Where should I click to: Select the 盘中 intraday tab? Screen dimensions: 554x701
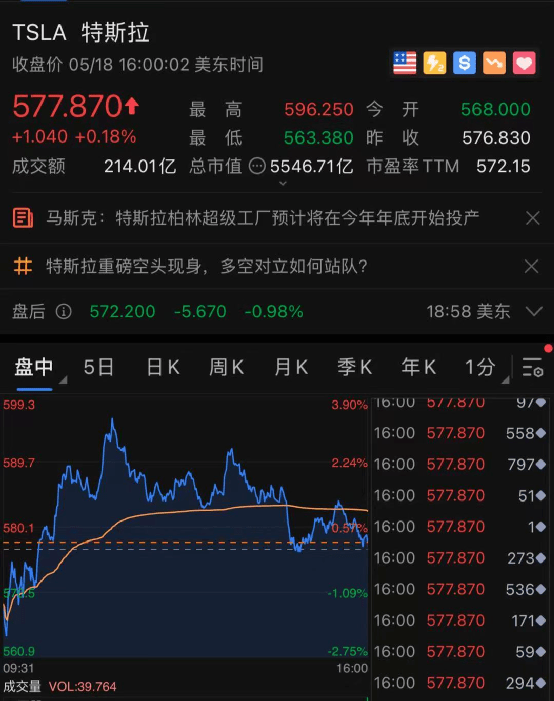pos(34,367)
